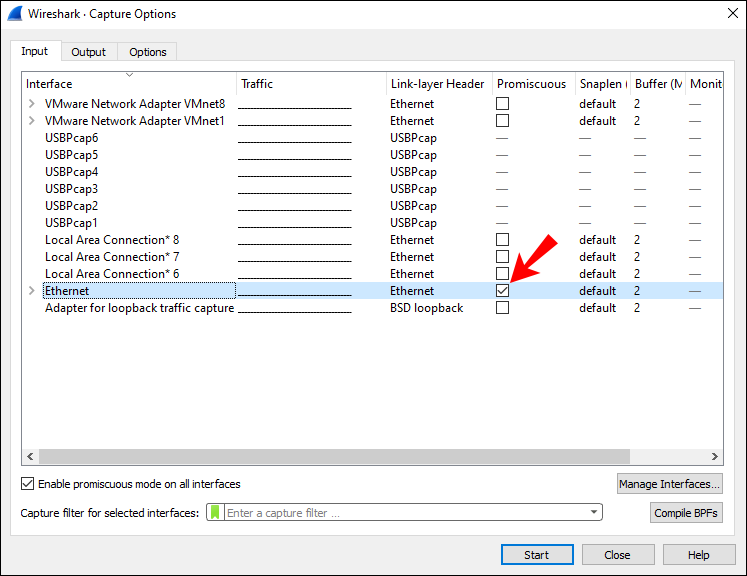Viewport: 747px width, 576px height.
Task: Click the highlighted Ethernet interface name
Action: point(67,291)
